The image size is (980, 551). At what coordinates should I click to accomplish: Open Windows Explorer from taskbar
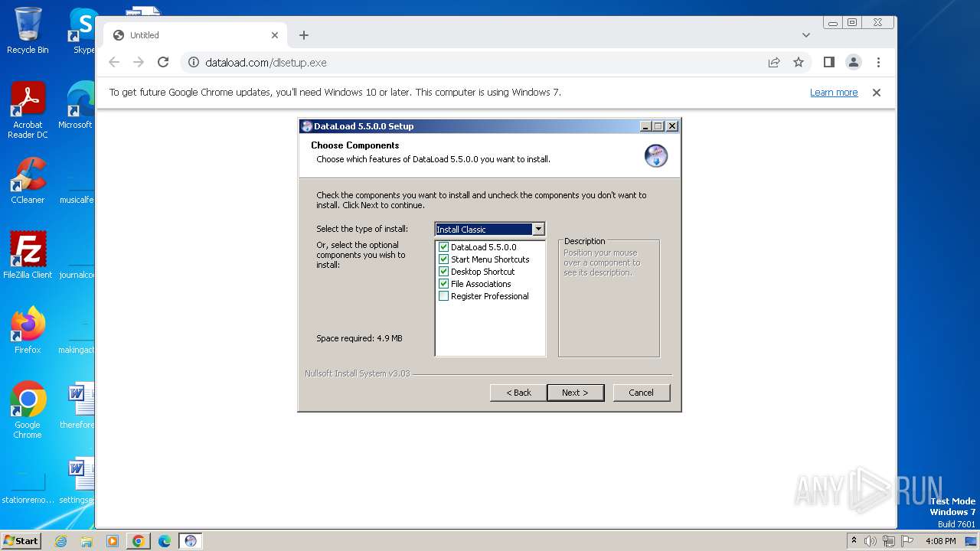click(x=87, y=541)
